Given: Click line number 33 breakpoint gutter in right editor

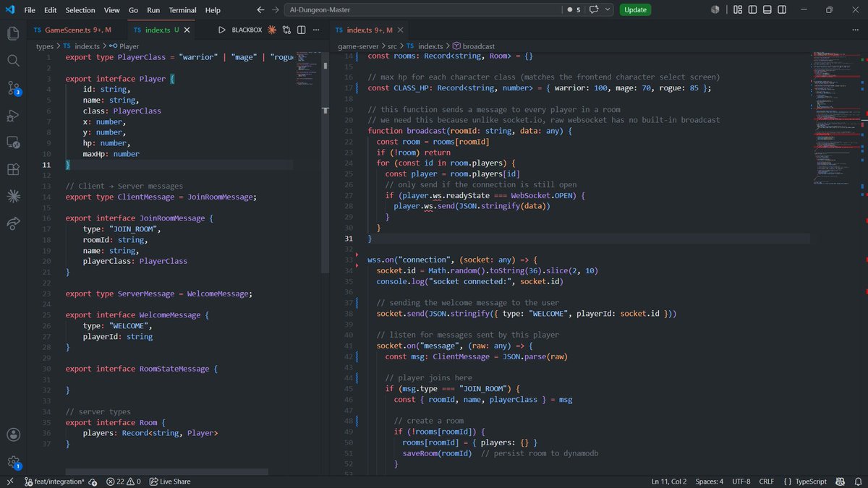Looking at the screenshot, I should (349, 260).
